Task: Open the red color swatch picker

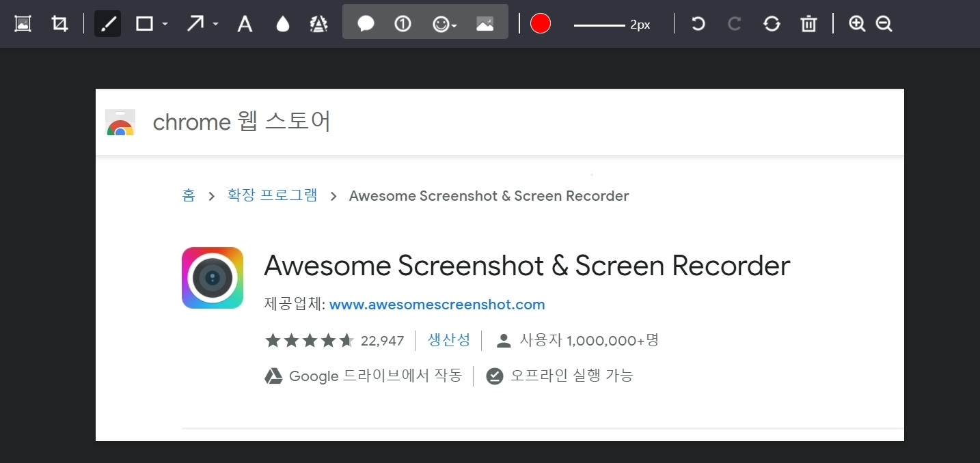Action: (x=541, y=24)
